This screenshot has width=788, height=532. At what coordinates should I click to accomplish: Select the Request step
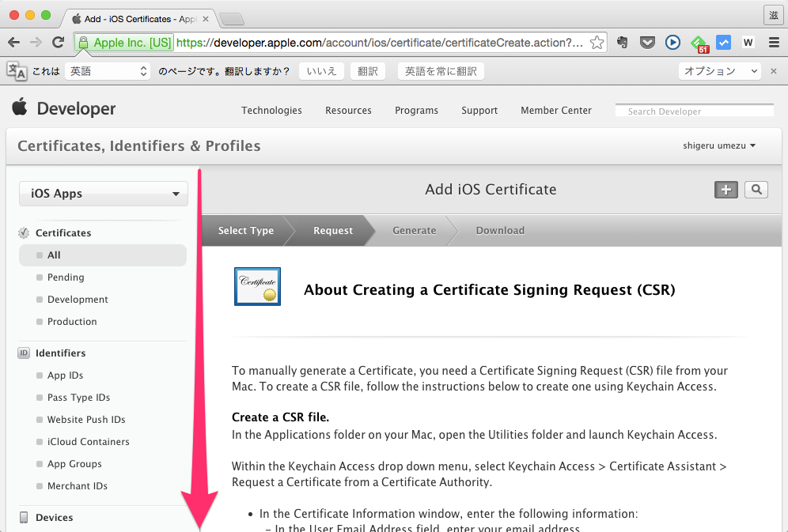333,230
